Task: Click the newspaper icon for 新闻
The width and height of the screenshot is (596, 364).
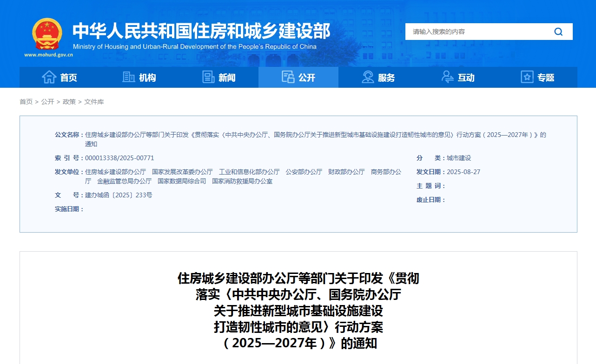Action: [x=208, y=77]
